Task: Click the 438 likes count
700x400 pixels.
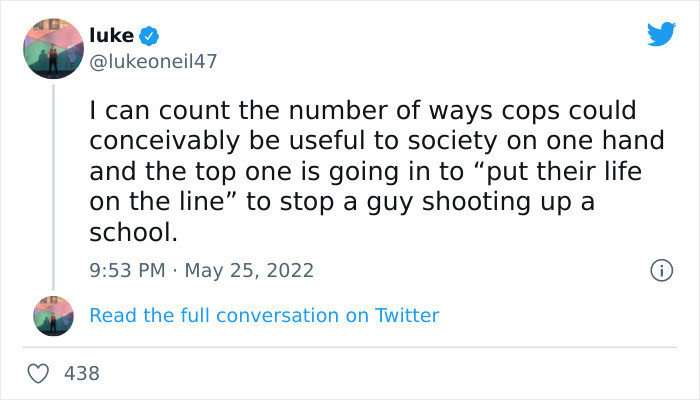Action: coord(82,373)
